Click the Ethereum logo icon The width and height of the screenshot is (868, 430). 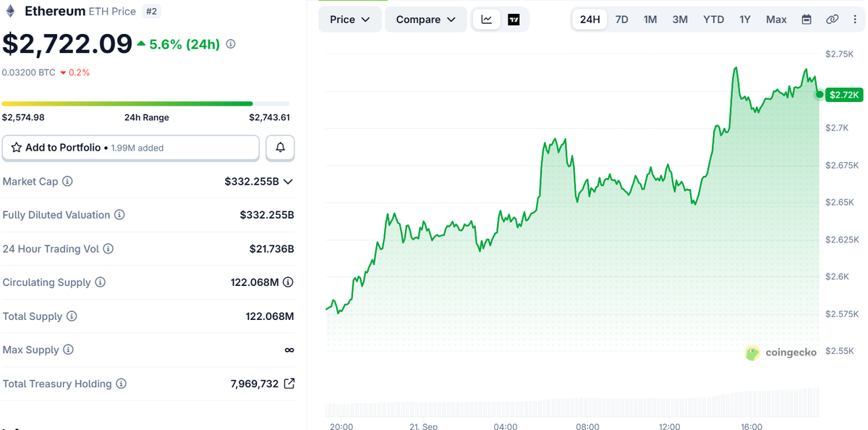coord(11,11)
